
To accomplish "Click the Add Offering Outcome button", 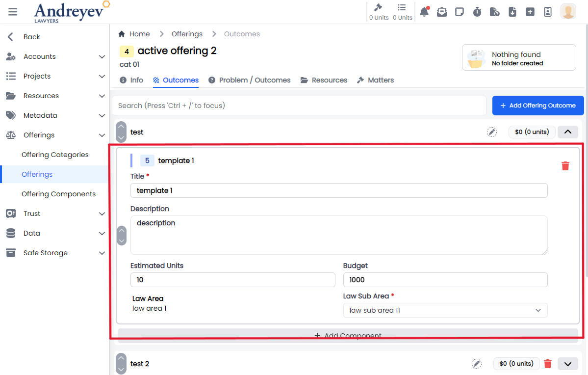I will click(537, 106).
